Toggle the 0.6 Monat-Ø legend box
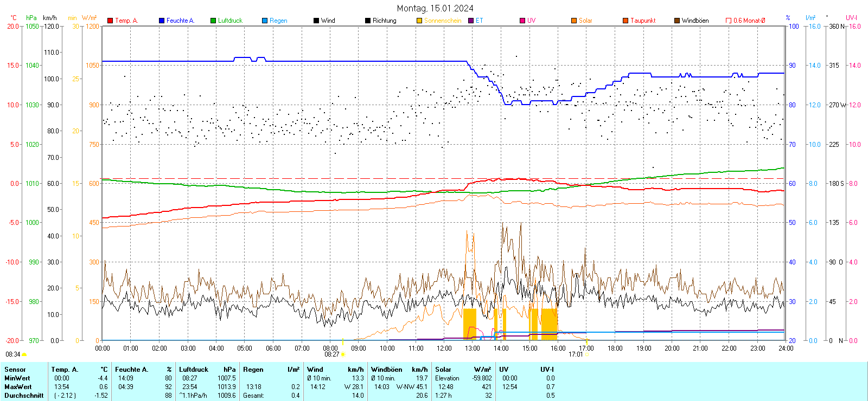The image size is (868, 401). (x=729, y=21)
